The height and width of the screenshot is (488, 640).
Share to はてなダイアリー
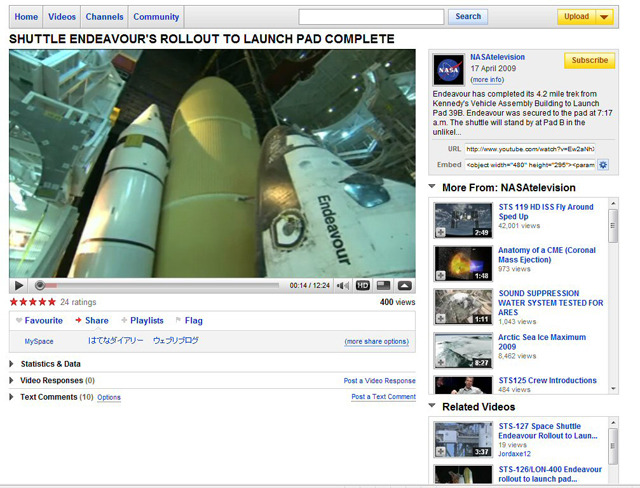coord(116,341)
